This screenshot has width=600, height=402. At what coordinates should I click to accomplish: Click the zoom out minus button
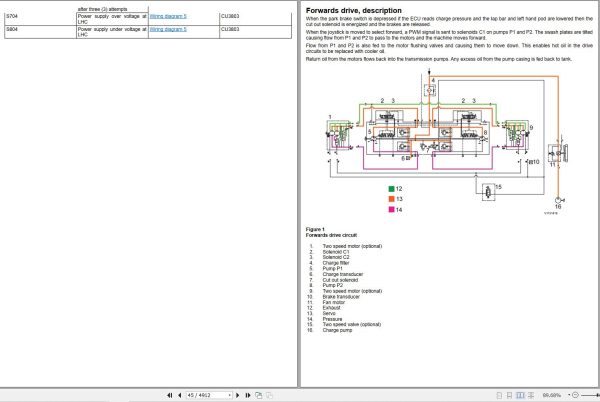[x=575, y=395]
